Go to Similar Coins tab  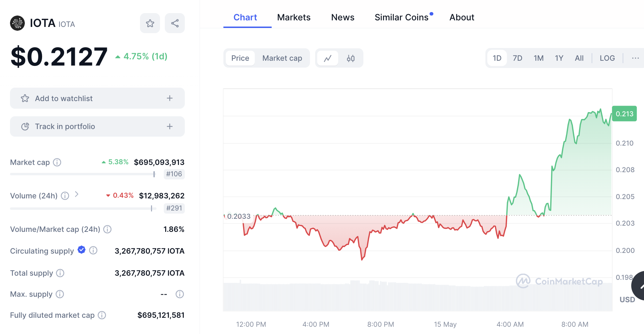pyautogui.click(x=401, y=17)
